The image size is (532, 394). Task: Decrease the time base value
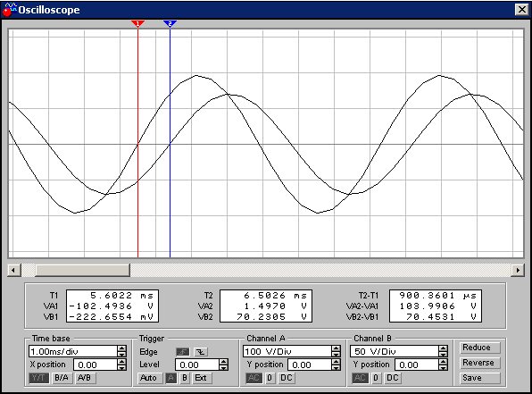pyautogui.click(x=121, y=355)
